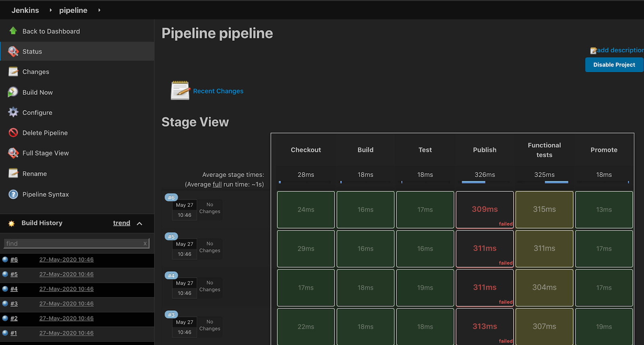Image resolution: width=644 pixels, height=345 pixels.
Task: Click the Promote stage column header
Action: (604, 150)
